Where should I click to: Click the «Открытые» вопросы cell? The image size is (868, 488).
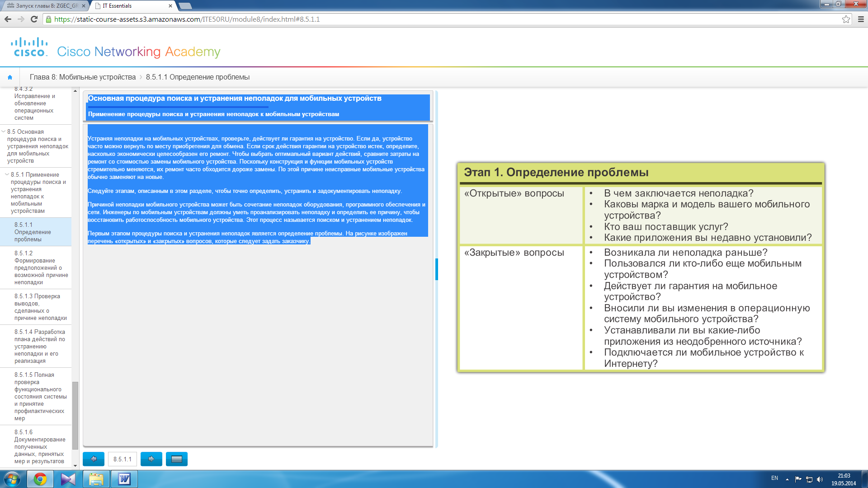pyautogui.click(x=521, y=215)
